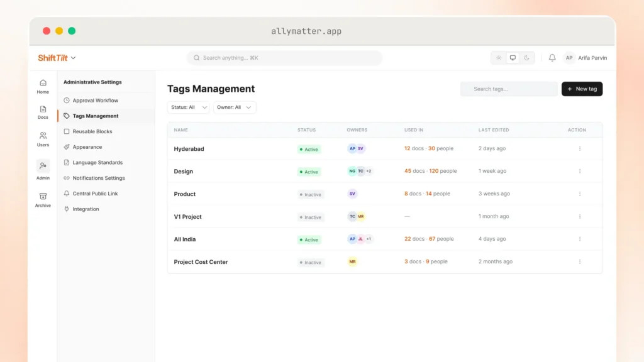644x362 pixels.
Task: Focus the Search anything field
Action: click(284, 58)
